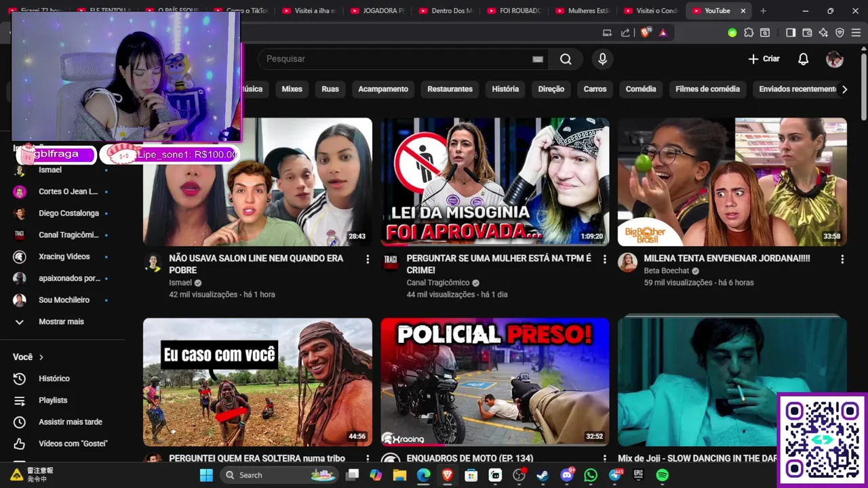Open options menu for NÃO USAVA SALON LINE video
This screenshot has height=488, width=868.
pyautogui.click(x=368, y=260)
